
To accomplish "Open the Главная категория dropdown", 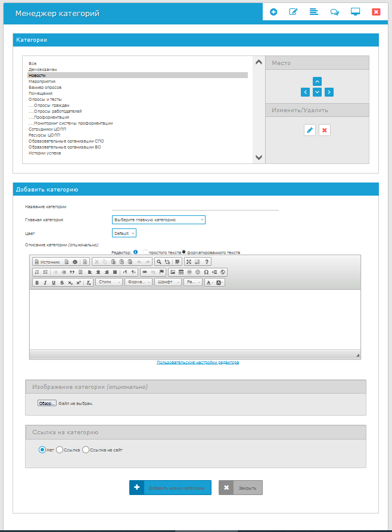I will (158, 219).
